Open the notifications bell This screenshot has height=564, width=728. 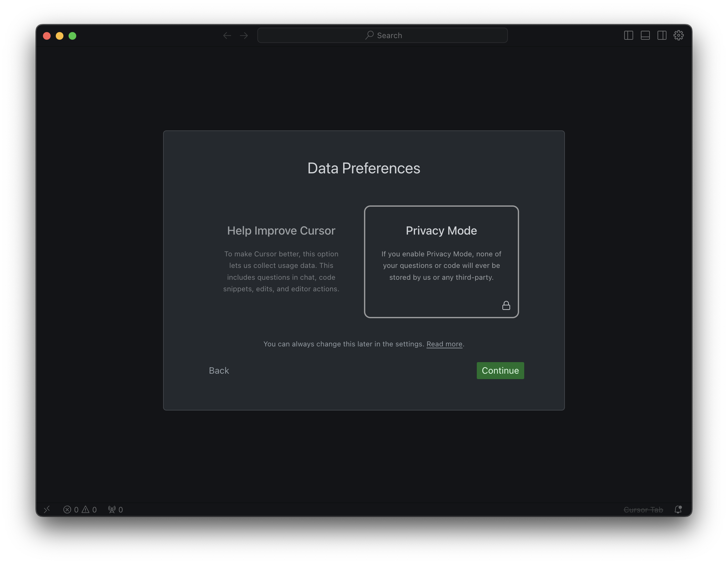678,509
